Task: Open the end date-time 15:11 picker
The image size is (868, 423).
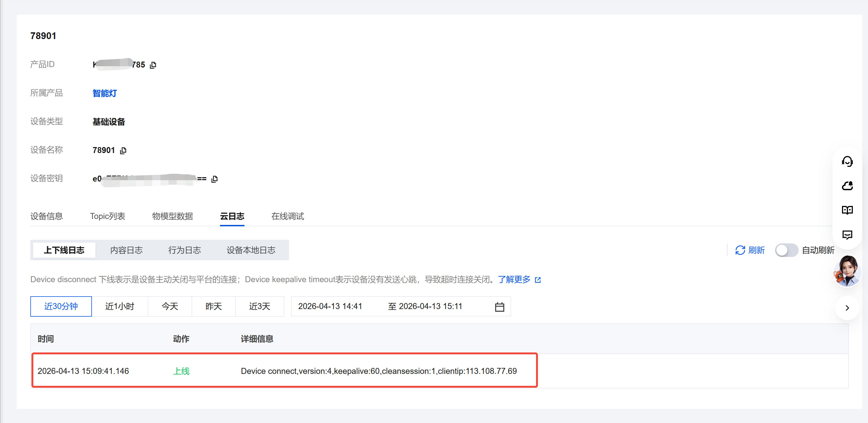Action: click(x=430, y=306)
